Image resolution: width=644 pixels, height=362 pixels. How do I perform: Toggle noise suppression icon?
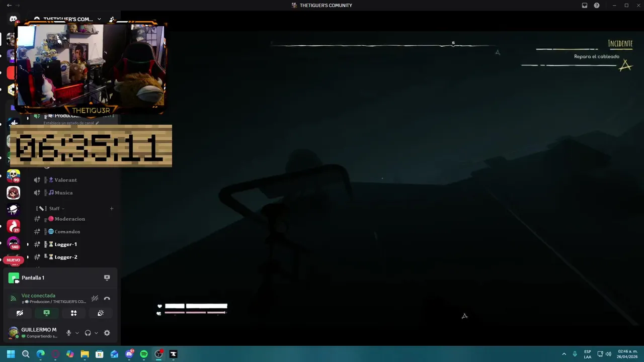pyautogui.click(x=95, y=299)
